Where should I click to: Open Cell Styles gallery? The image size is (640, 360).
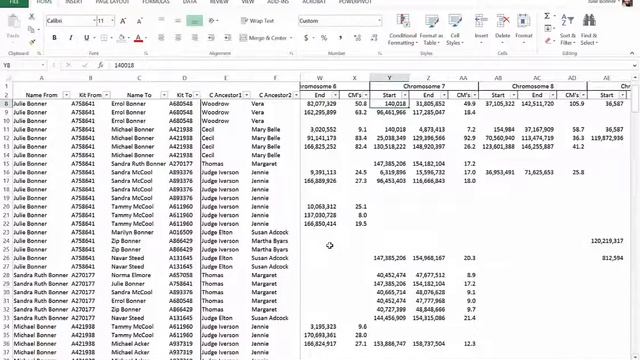tap(455, 29)
